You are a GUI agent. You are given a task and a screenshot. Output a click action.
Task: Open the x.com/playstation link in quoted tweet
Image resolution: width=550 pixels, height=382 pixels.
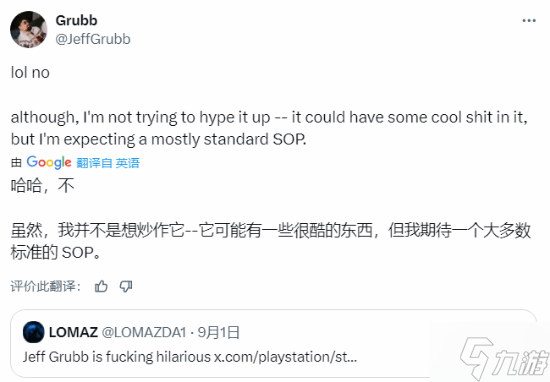click(x=286, y=357)
